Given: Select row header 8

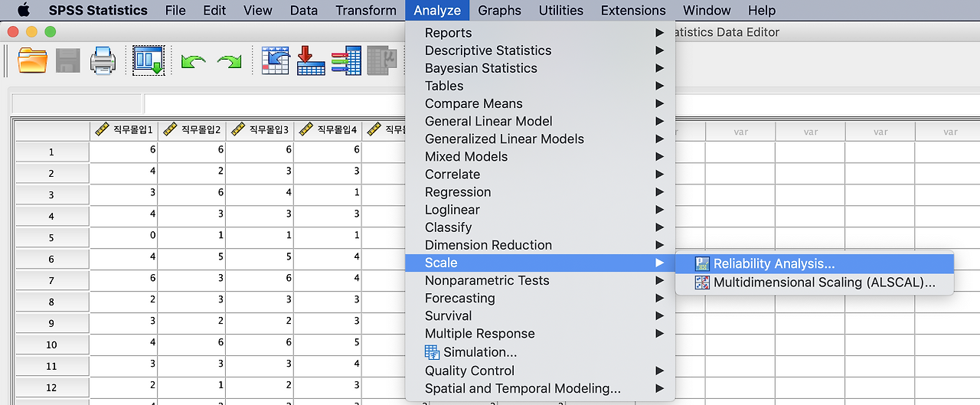Looking at the screenshot, I should (x=51, y=302).
